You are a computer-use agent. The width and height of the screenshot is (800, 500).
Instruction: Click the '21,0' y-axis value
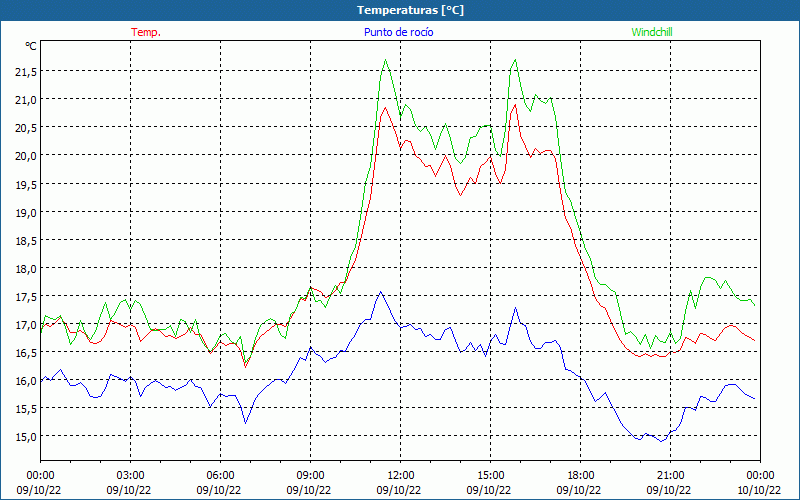coord(26,100)
